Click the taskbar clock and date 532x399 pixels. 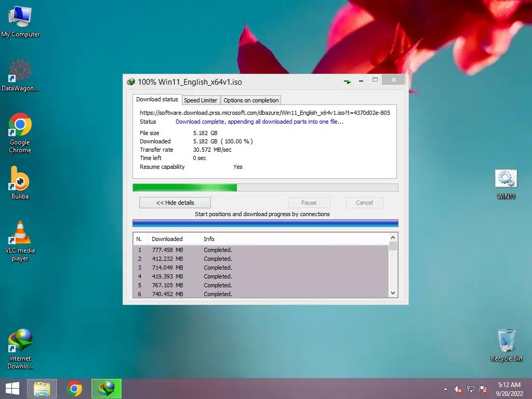pyautogui.click(x=509, y=389)
